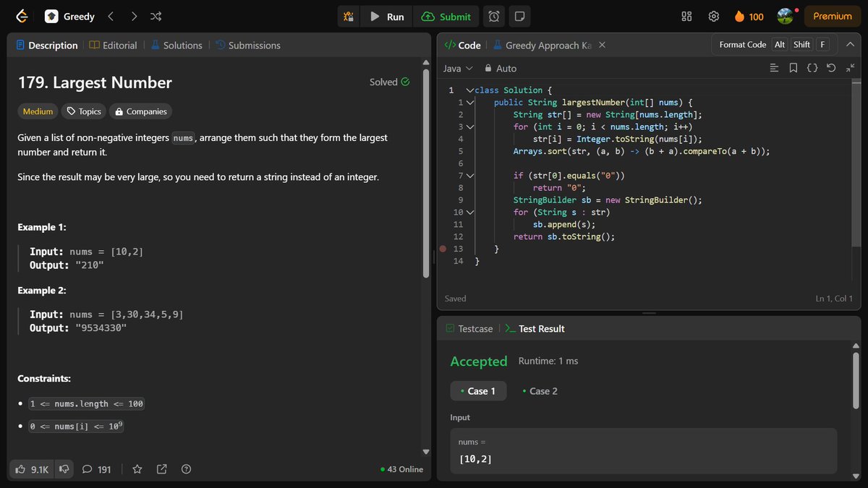The width and height of the screenshot is (868, 488).
Task: Share the problem via share icon
Action: (161, 469)
